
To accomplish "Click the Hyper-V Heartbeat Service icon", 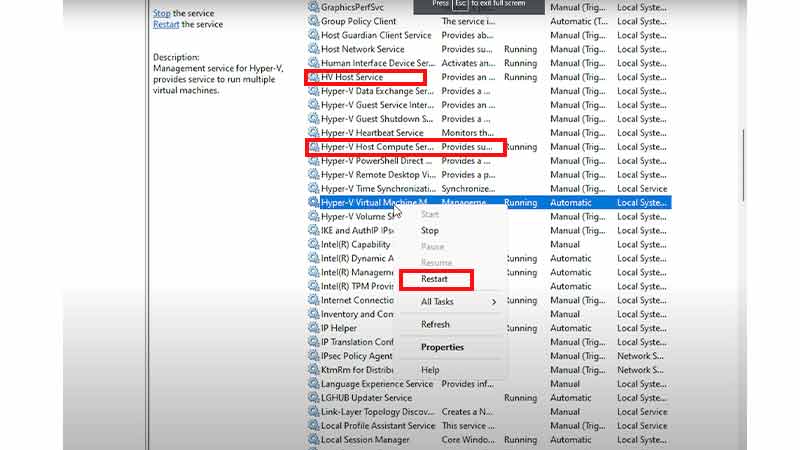I will point(313,133).
